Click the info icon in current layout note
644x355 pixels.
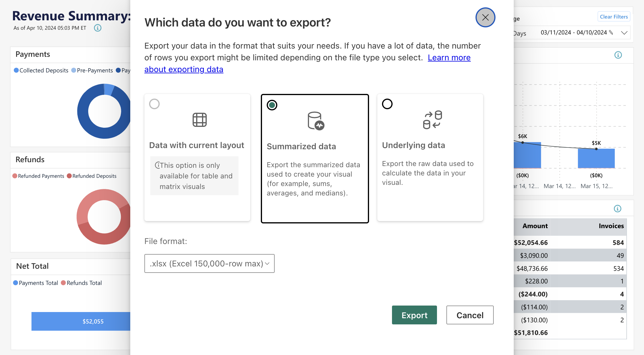pyautogui.click(x=157, y=165)
